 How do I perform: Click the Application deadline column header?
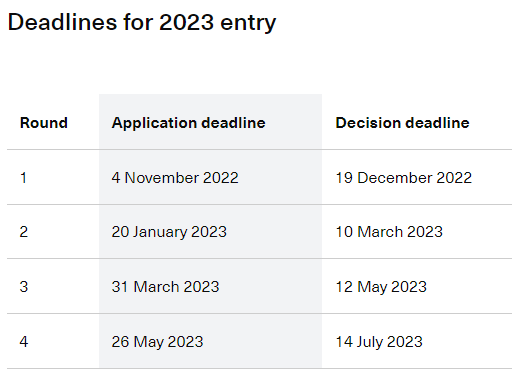tap(188, 123)
